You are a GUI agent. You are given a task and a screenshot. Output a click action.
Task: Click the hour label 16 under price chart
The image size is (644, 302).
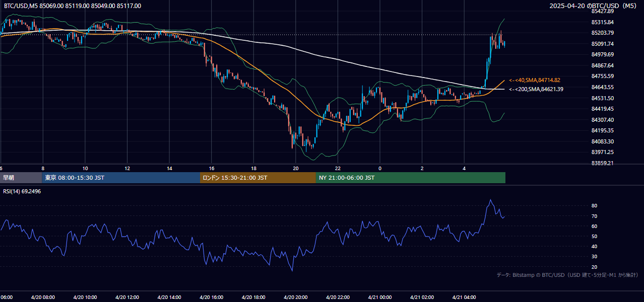pos(212,169)
